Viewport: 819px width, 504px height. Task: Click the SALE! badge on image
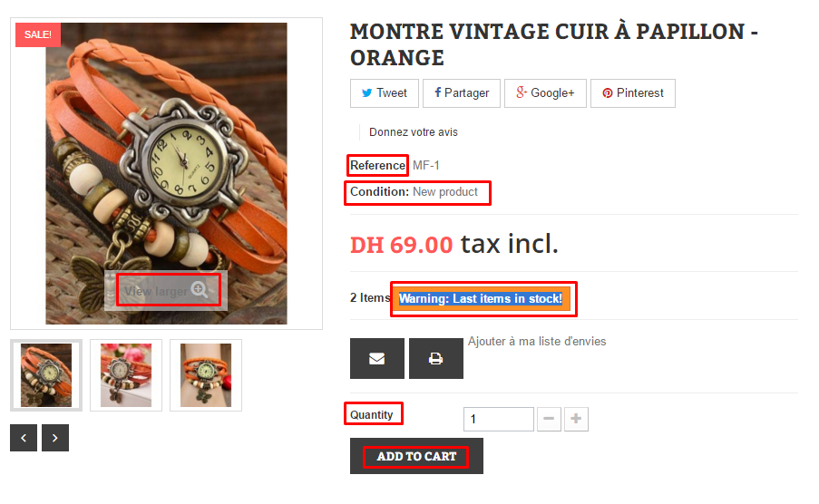click(x=37, y=34)
